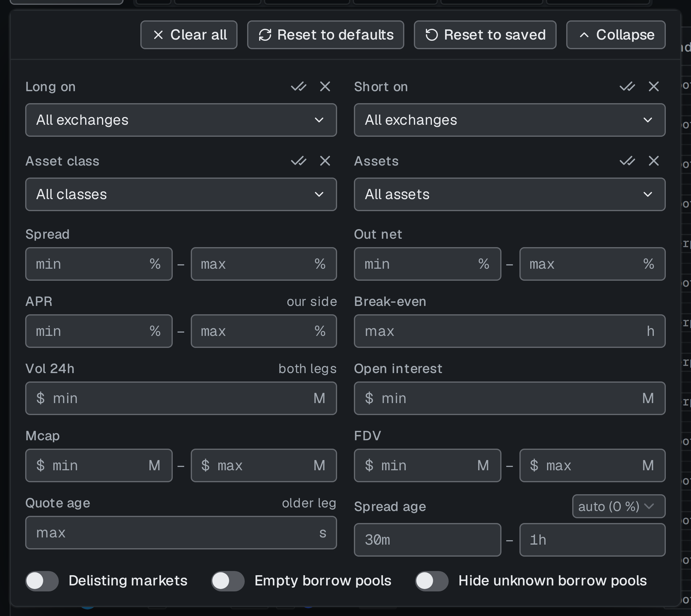Click the Spread age 30m field
The image size is (691, 616).
[x=427, y=540]
